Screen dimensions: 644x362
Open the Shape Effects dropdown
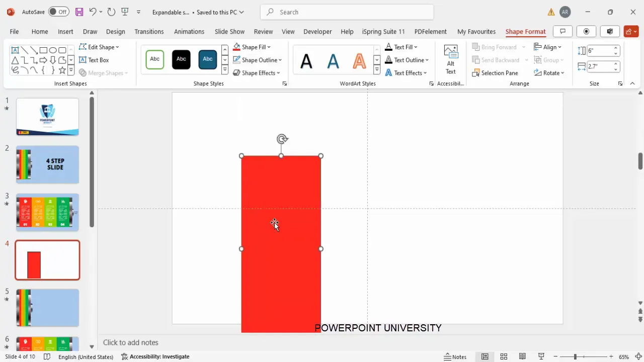click(257, 73)
